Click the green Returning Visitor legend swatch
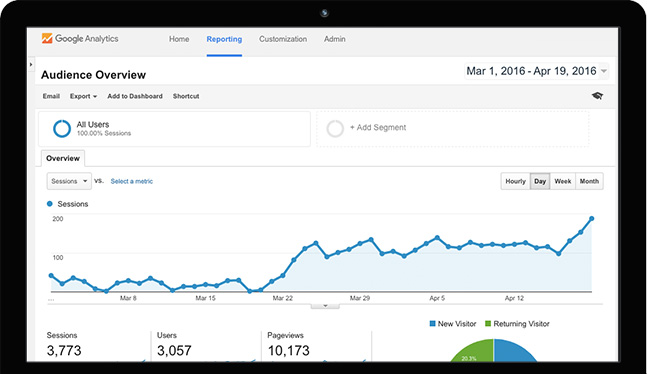 pos(488,324)
